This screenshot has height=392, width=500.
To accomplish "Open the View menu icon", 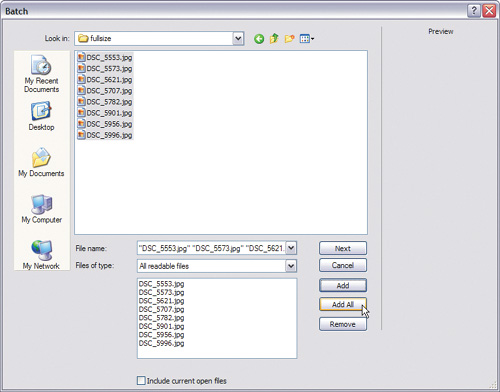I will (307, 39).
